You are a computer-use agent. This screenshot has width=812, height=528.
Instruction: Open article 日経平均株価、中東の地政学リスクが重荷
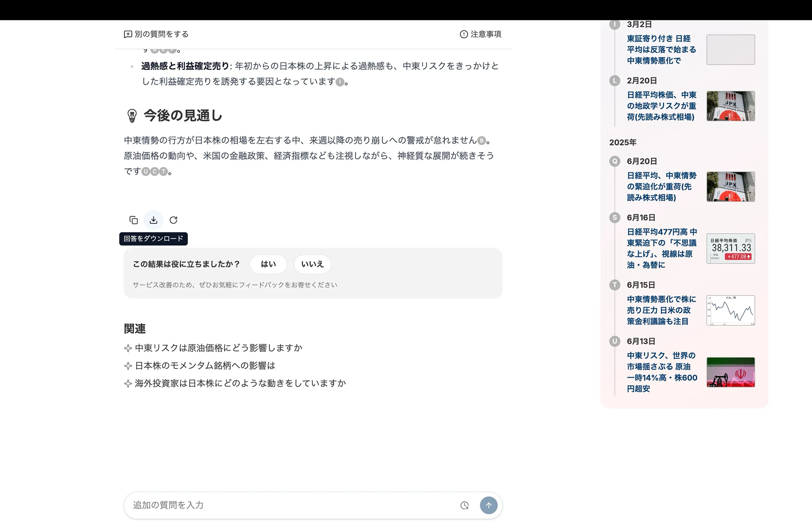[x=661, y=106]
